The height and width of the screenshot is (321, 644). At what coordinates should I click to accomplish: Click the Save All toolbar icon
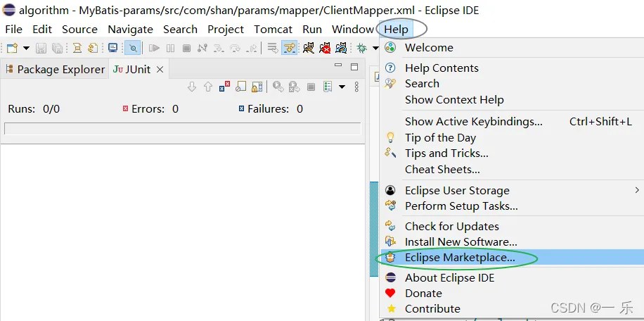pos(57,48)
